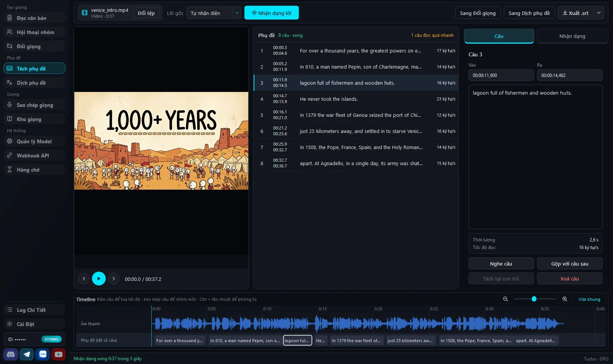Switch to the Câu tab
This screenshot has height=364, width=613.
tap(499, 36)
